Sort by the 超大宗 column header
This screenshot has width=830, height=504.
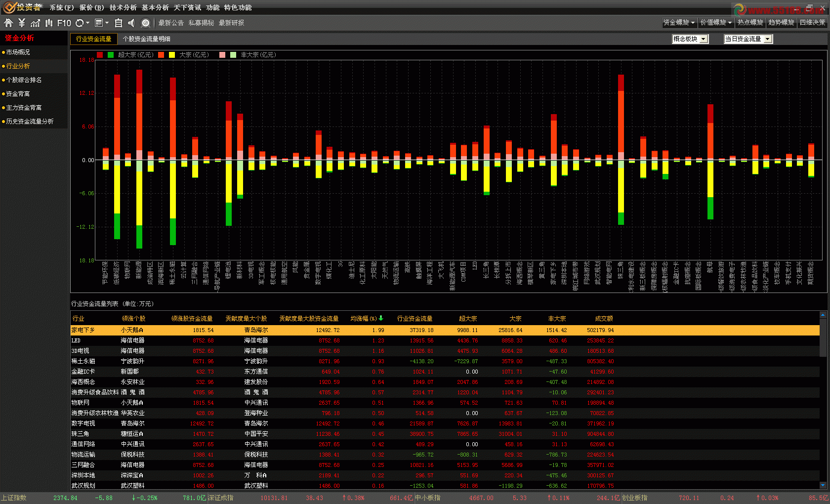(x=468, y=319)
